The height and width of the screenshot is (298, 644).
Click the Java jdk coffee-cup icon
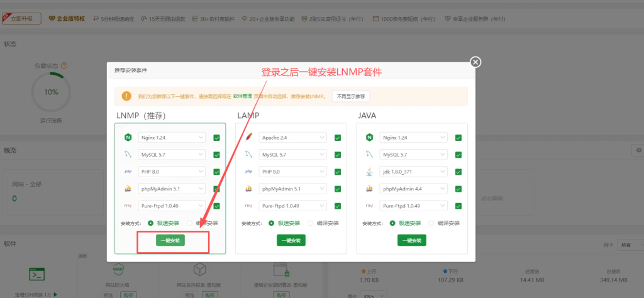pyautogui.click(x=369, y=172)
